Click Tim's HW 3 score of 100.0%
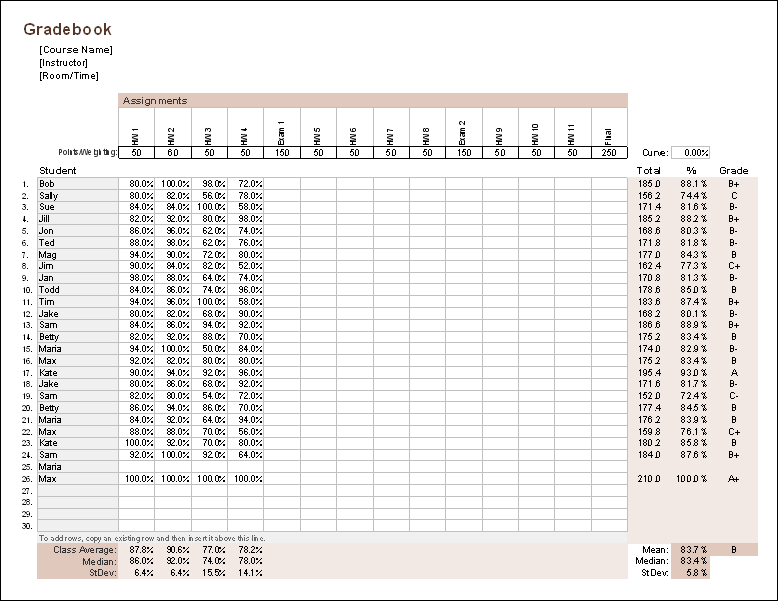 209,302
